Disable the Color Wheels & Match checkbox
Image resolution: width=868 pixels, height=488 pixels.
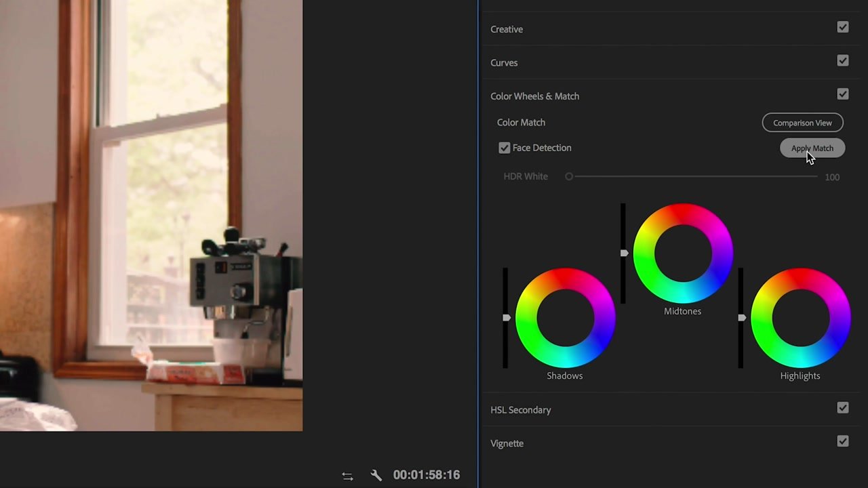pos(843,94)
